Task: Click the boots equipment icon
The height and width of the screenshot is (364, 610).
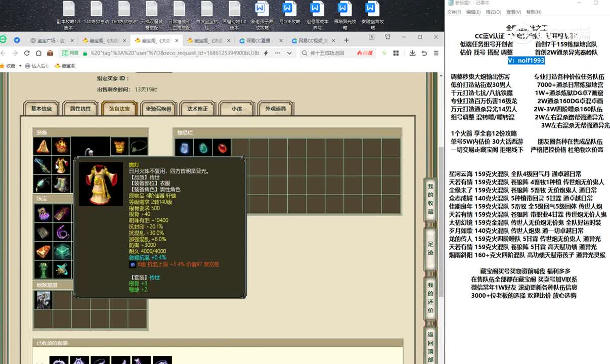Action: (61, 184)
